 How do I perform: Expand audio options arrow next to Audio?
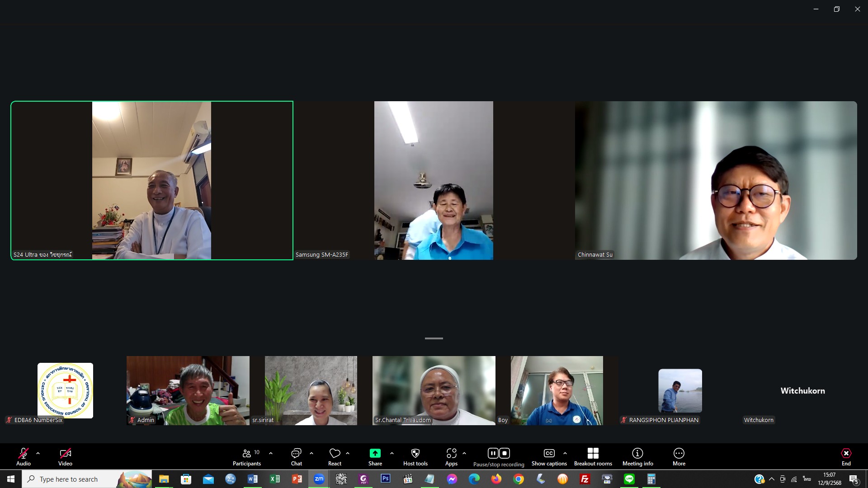[38, 453]
